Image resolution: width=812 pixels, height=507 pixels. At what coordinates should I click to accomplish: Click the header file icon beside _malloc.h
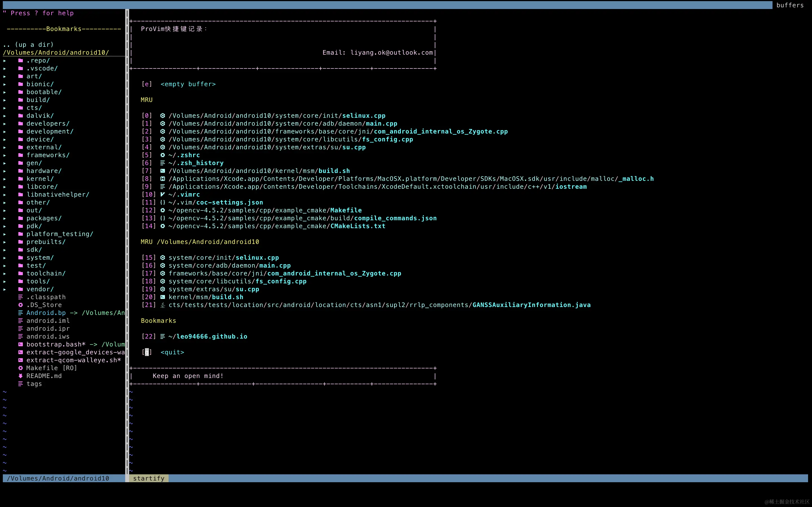tap(162, 179)
